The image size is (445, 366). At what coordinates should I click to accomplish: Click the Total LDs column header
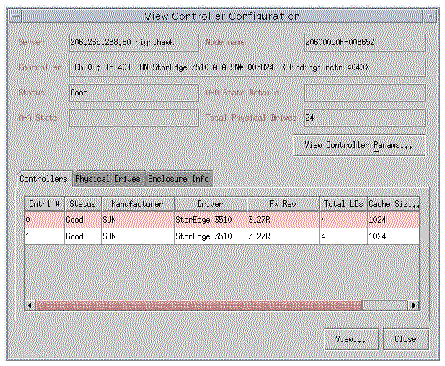(343, 204)
